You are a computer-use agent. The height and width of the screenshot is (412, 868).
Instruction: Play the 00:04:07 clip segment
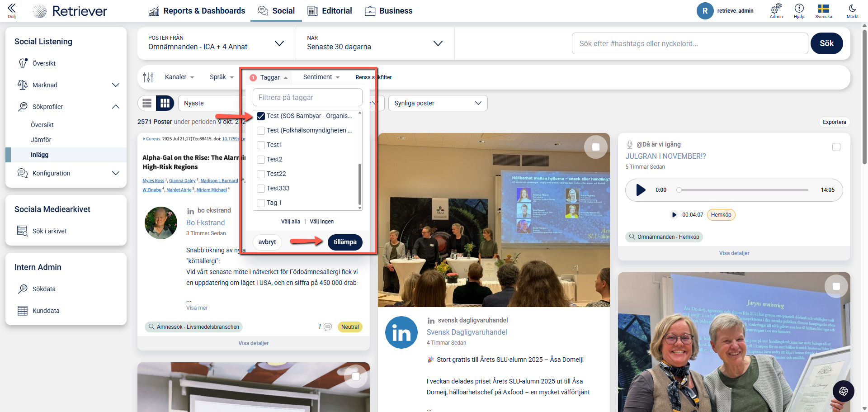(674, 215)
